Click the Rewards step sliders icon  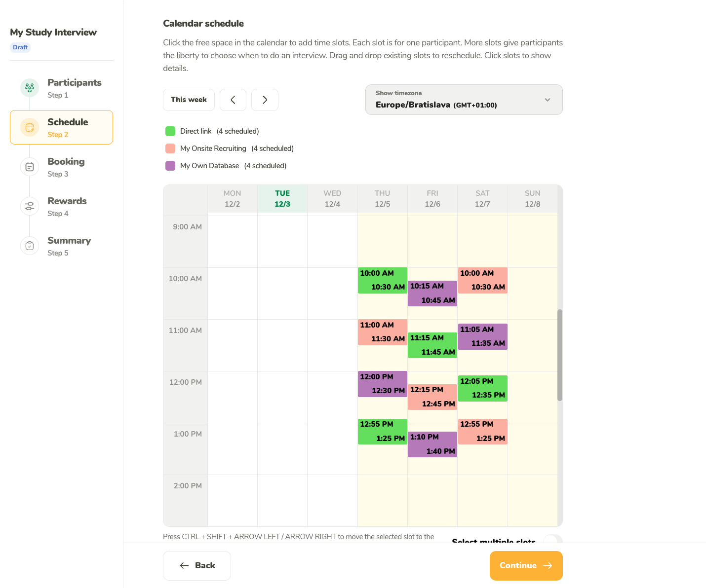[x=30, y=206]
